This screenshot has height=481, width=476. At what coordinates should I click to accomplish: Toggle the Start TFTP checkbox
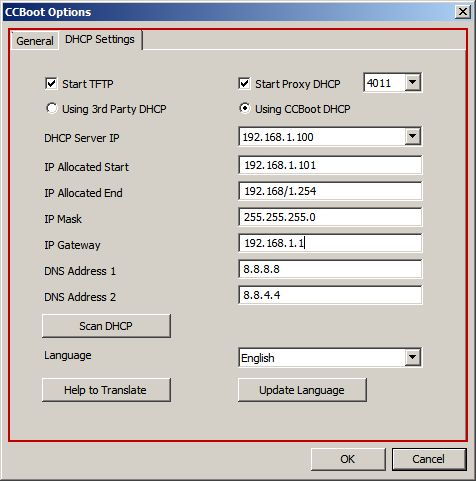[x=51, y=83]
